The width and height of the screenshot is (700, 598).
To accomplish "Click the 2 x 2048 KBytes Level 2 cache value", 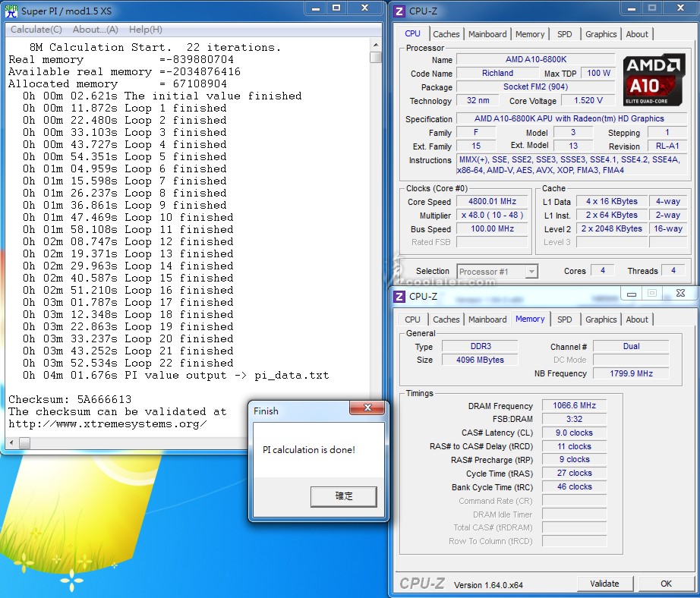I will (x=612, y=229).
